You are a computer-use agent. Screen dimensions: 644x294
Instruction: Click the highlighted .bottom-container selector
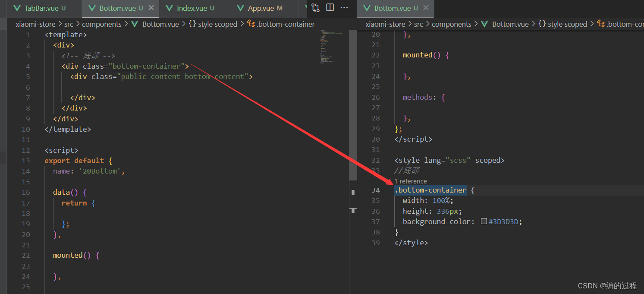(x=430, y=190)
